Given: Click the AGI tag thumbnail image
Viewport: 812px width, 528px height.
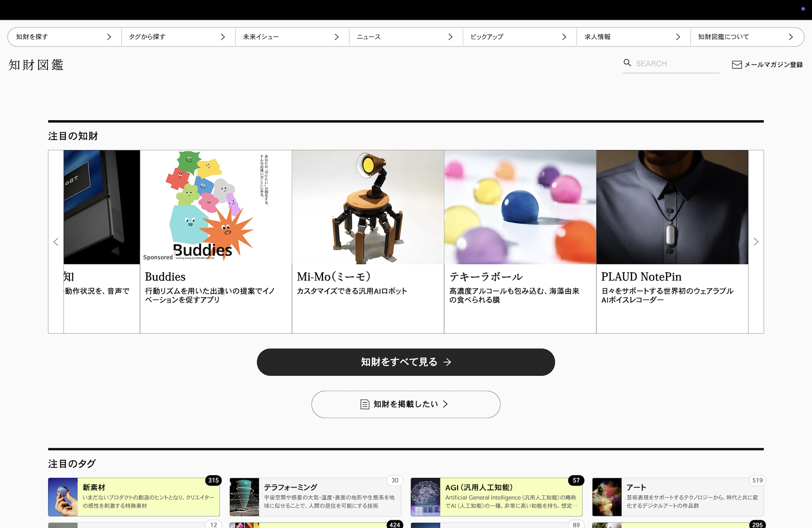Looking at the screenshot, I should (425, 497).
